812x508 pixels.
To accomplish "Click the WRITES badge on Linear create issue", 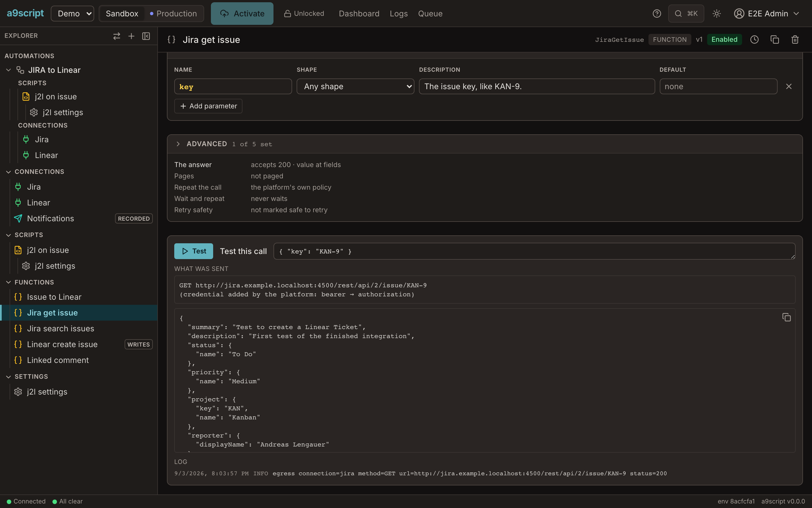I will tap(139, 344).
